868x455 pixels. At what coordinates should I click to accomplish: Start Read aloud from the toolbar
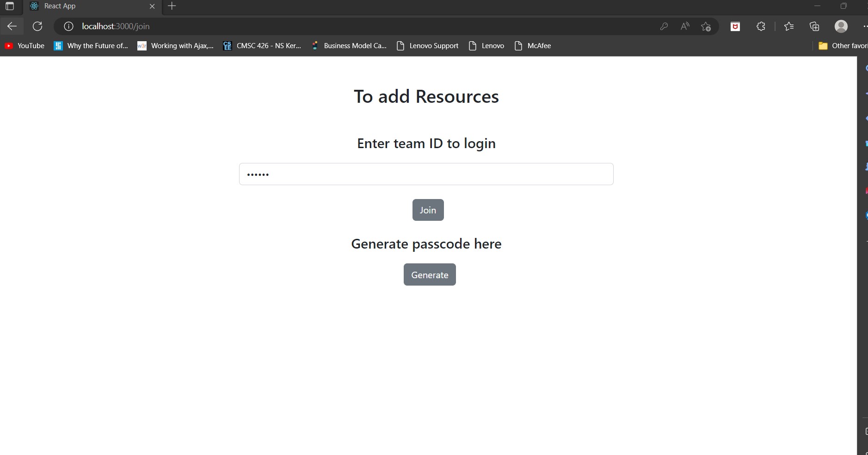pos(685,26)
